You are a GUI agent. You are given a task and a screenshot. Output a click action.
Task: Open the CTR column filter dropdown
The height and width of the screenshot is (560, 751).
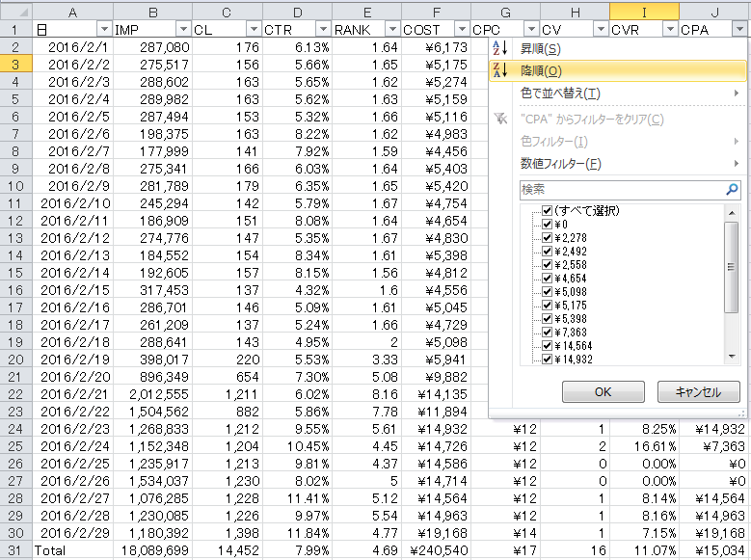point(323,30)
